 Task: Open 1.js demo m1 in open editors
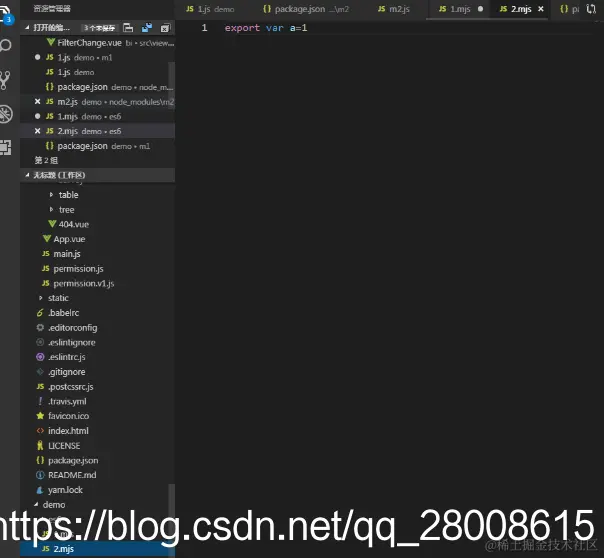(97, 57)
